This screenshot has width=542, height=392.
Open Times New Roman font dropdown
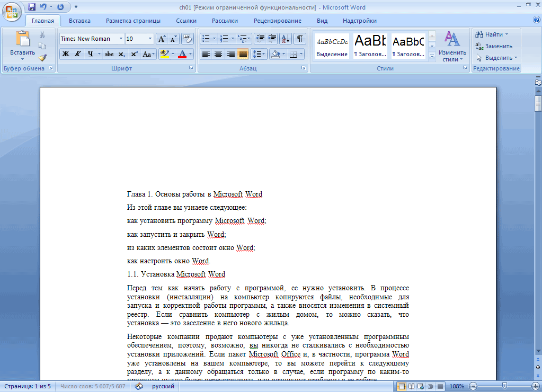pyautogui.click(x=121, y=39)
